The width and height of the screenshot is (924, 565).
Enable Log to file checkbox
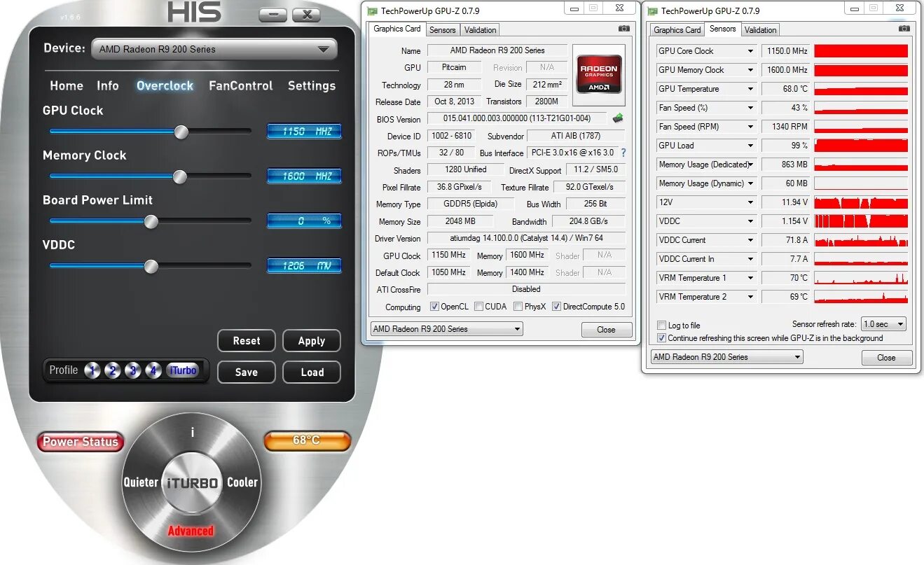click(661, 326)
